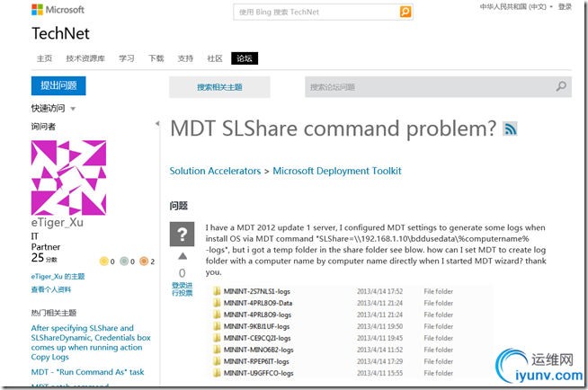
Task: Open the 下载 menu item
Action: point(156,58)
